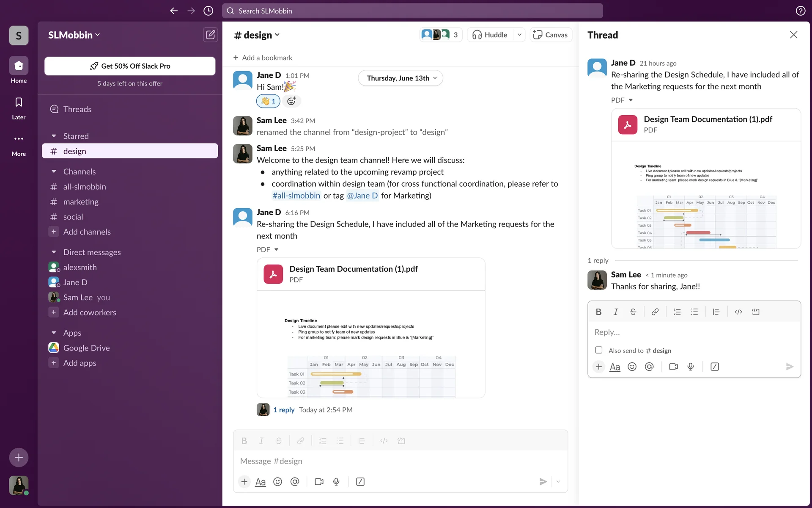The image size is (812, 508).
Task: Start a Huddle via headphones button
Action: pyautogui.click(x=490, y=35)
